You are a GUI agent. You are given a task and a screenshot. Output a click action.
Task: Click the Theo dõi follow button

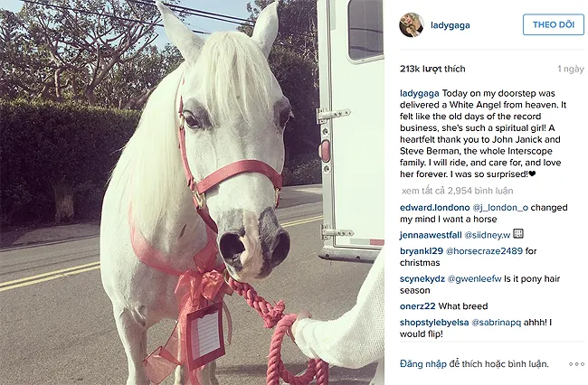(554, 24)
